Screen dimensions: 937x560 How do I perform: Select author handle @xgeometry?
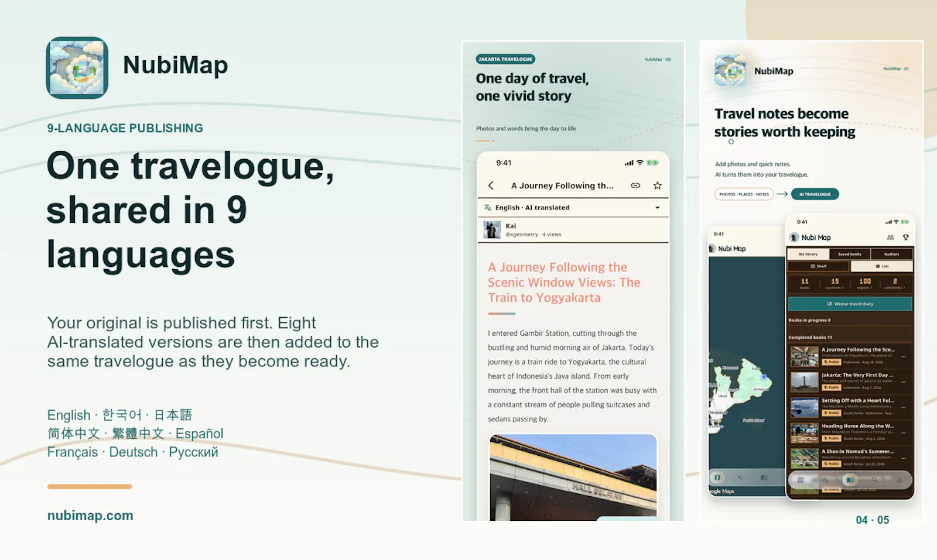(522, 235)
